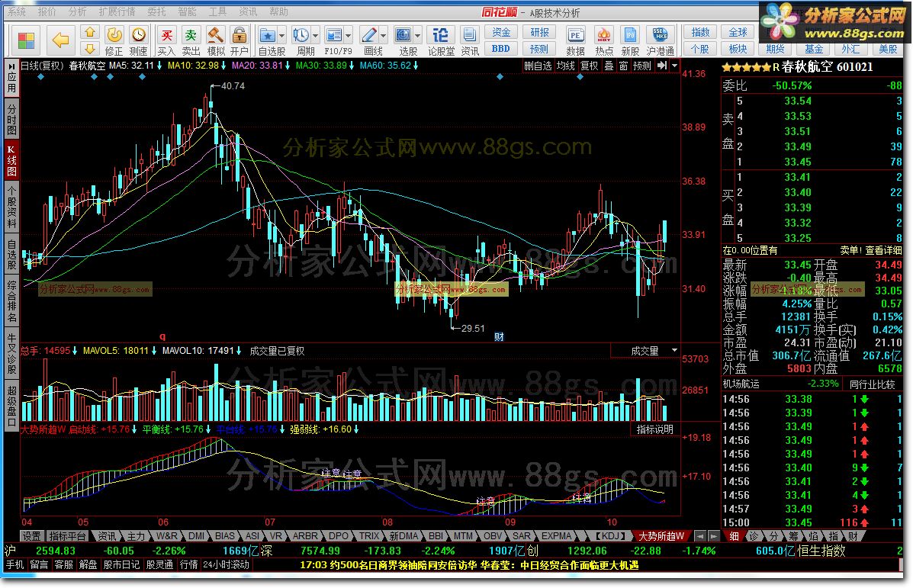The image size is (913, 588).
Task: Click the 股市日记 status bar item
Action: 122,564
